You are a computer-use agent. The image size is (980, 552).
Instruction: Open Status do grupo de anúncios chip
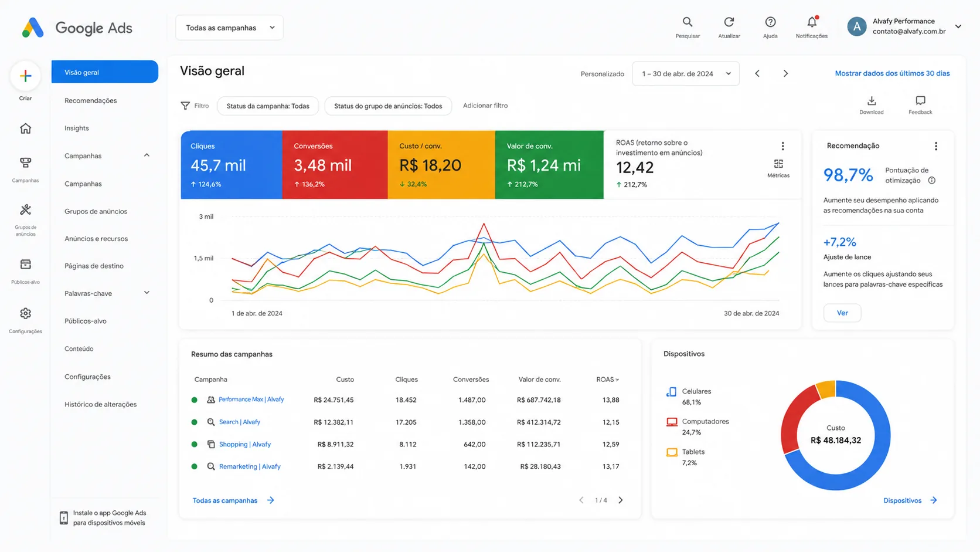pos(388,106)
